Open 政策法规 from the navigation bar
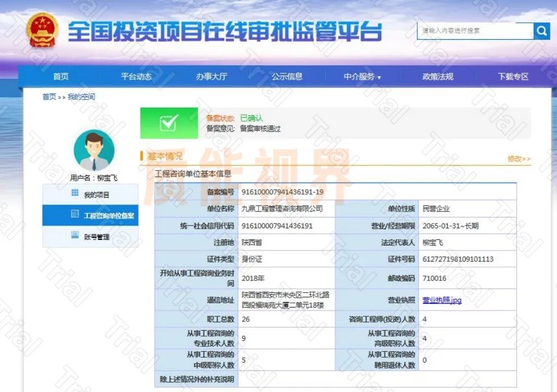 coord(438,77)
